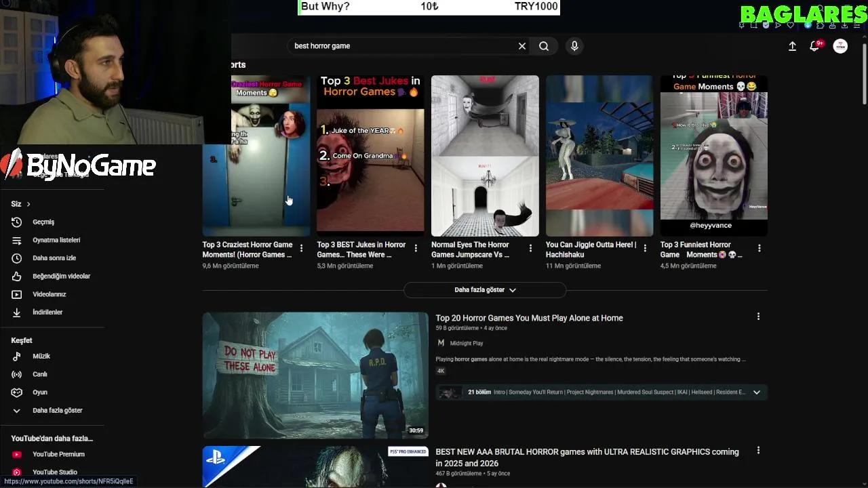Image resolution: width=868 pixels, height=488 pixels.
Task: Click the 4K badge on Top 20 video
Action: [x=441, y=371]
